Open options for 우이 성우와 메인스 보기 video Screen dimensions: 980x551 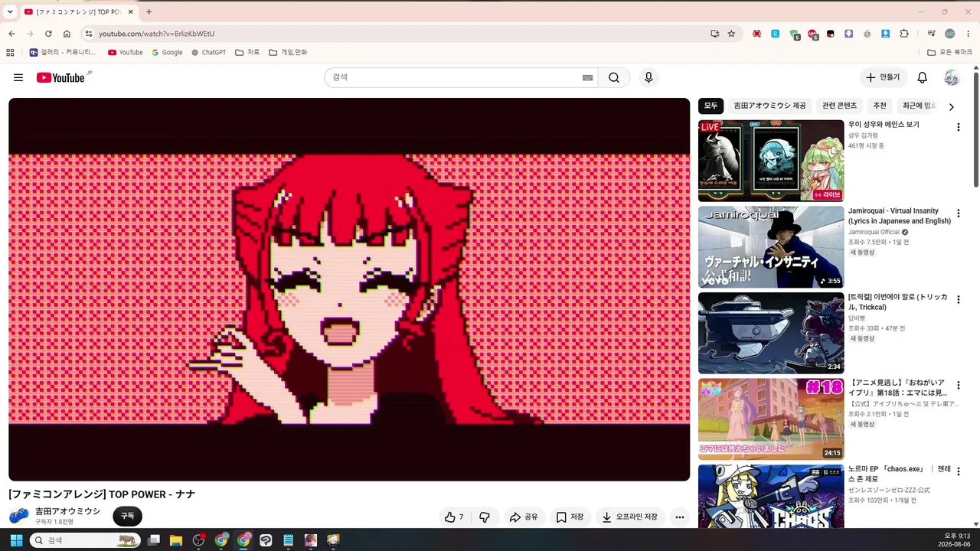pyautogui.click(x=958, y=127)
